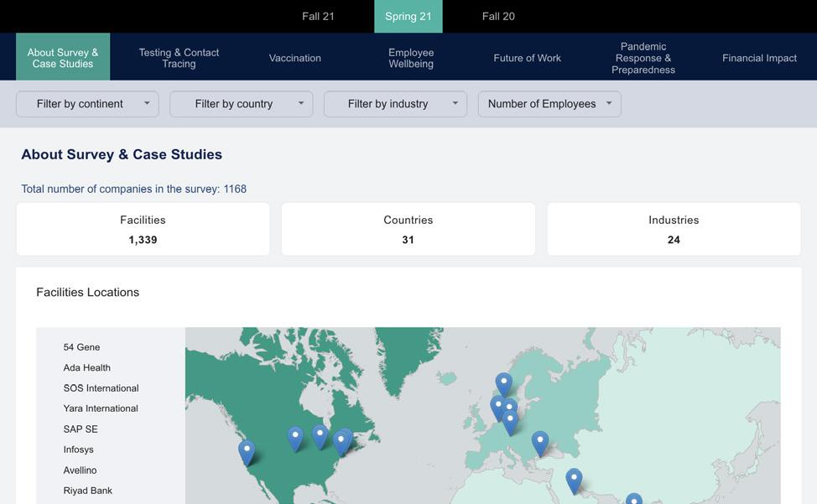Open the Financial Impact tab
Screen dimensions: 817x504
coord(759,58)
